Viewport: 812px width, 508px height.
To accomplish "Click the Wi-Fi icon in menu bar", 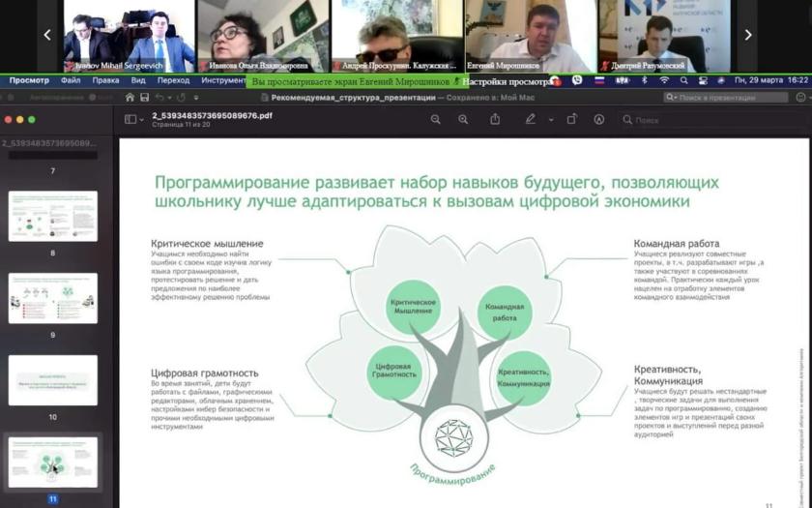I will tap(664, 81).
